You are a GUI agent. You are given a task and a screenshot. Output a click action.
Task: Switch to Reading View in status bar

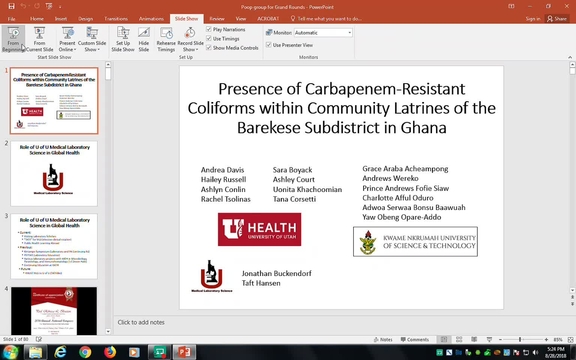474,339
